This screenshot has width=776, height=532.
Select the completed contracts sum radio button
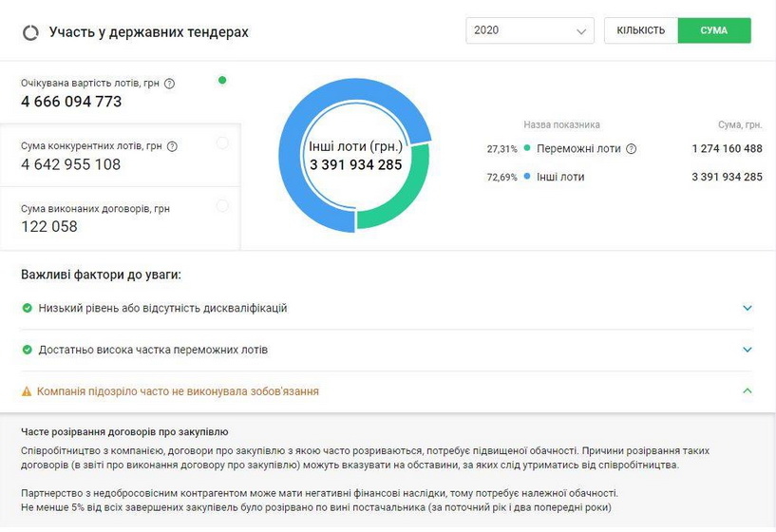[222, 205]
